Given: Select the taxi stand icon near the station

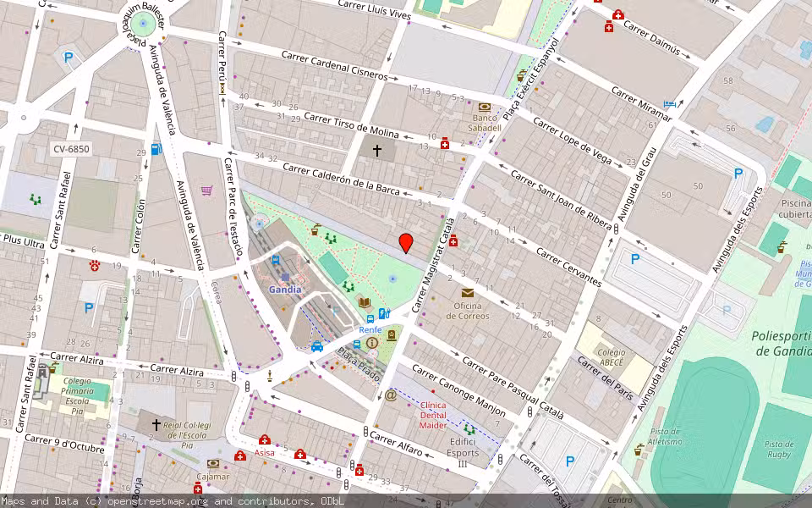Looking at the screenshot, I should click(x=316, y=347).
